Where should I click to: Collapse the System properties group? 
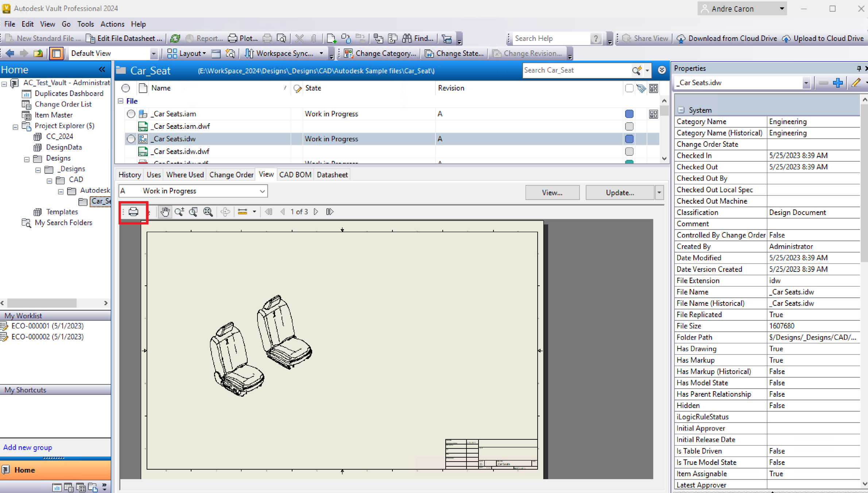point(681,110)
